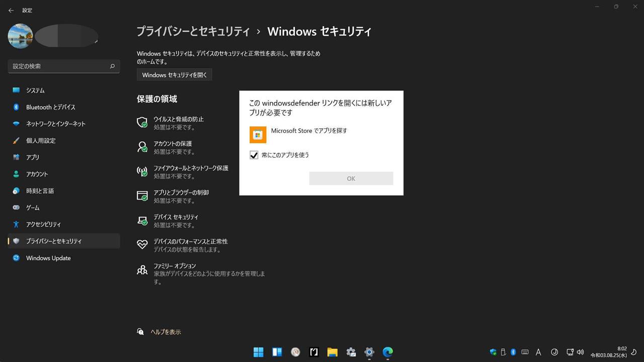Open the Windows Start menu

259,352
